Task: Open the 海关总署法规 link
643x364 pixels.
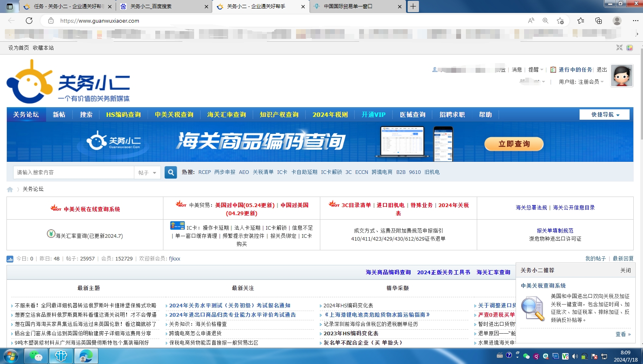Action: pyautogui.click(x=531, y=207)
